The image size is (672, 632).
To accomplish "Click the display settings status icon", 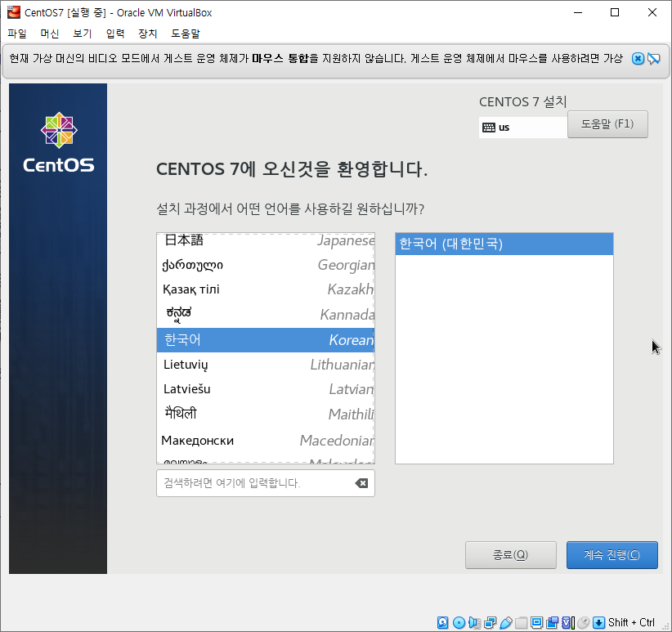I will tap(536, 622).
